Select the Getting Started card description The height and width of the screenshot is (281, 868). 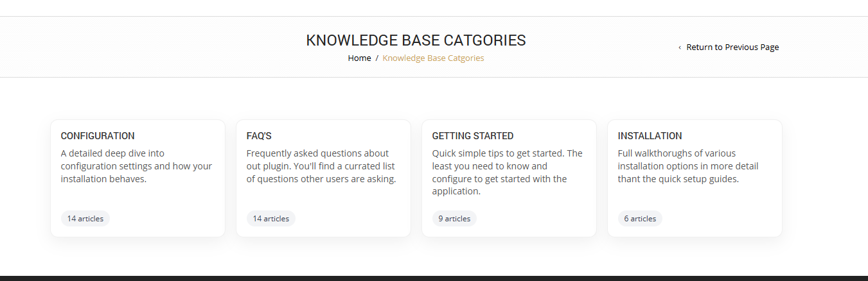508,173
